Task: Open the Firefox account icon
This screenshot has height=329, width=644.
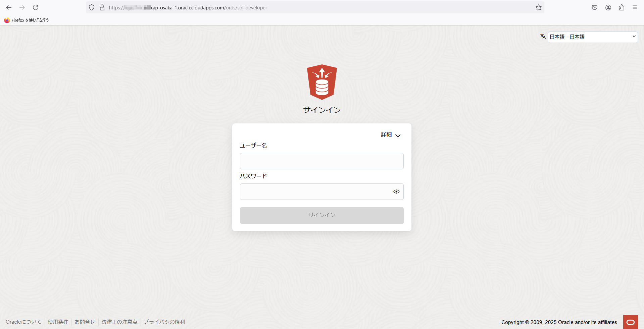Action: 608,7
